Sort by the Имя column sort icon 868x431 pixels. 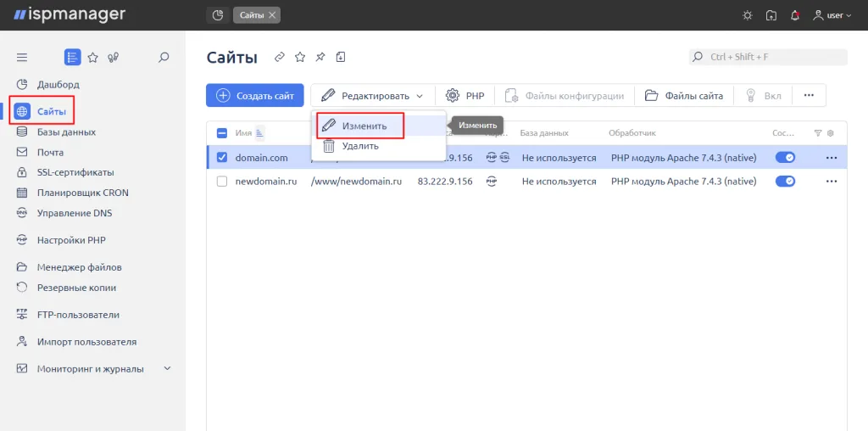click(259, 133)
